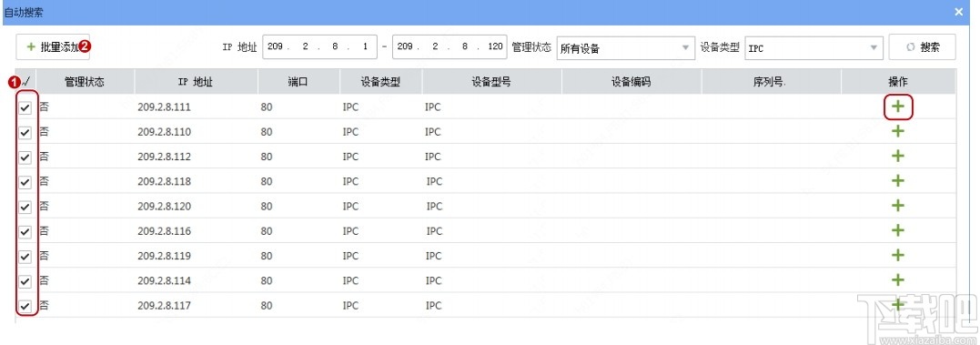The height and width of the screenshot is (345, 980).
Task: Uncheck the row for 209.2.8.112
Action: [25, 157]
